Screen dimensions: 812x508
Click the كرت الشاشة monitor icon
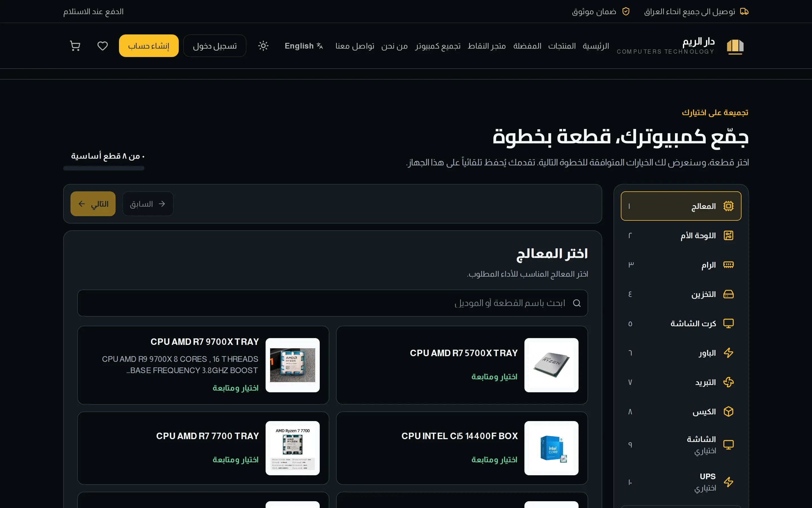coord(729,323)
